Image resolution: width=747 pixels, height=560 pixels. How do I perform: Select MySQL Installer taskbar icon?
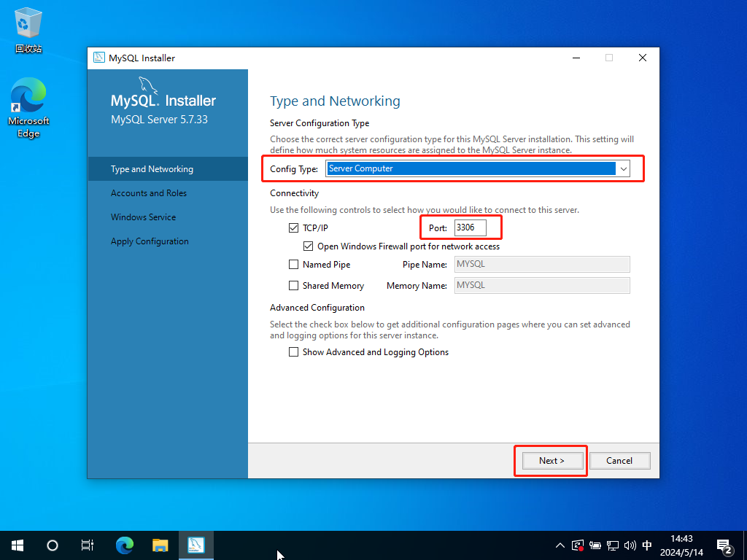196,545
